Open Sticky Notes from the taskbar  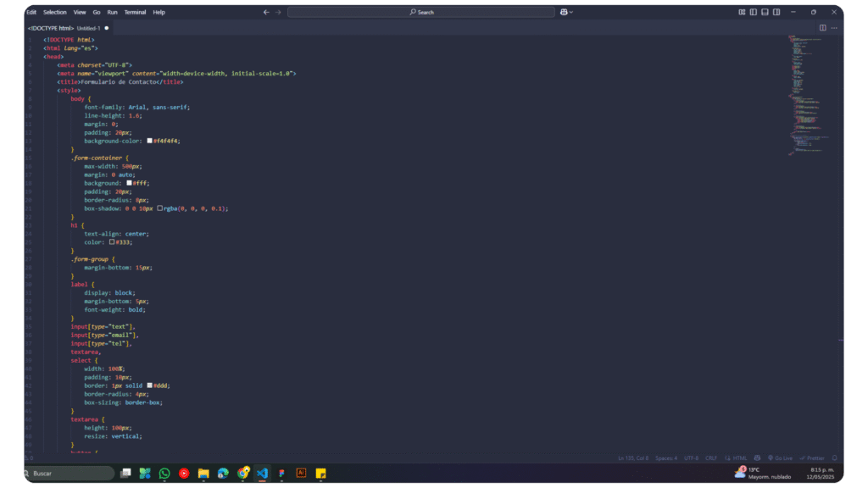tap(320, 474)
